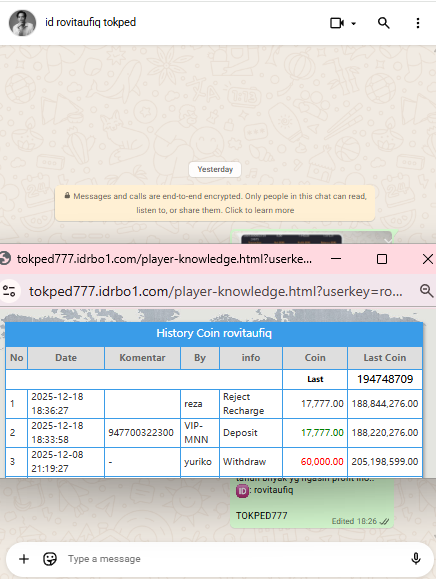Click last coin value 205,198,599.00
This screenshot has height=579, width=436.
point(385,462)
